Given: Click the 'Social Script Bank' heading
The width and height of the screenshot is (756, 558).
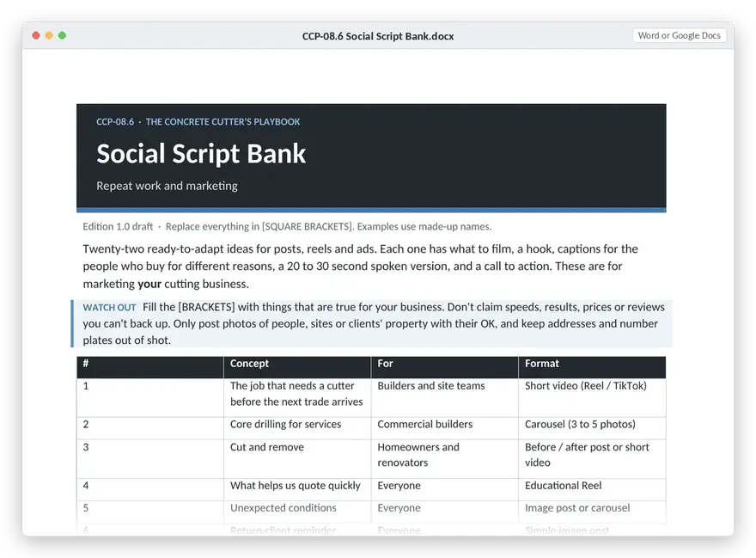Looking at the screenshot, I should pyautogui.click(x=201, y=154).
